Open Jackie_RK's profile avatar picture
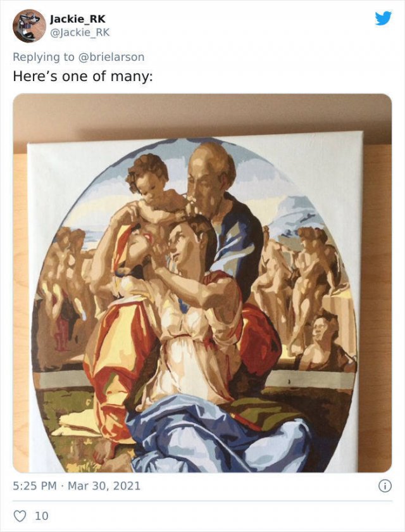 29,26
